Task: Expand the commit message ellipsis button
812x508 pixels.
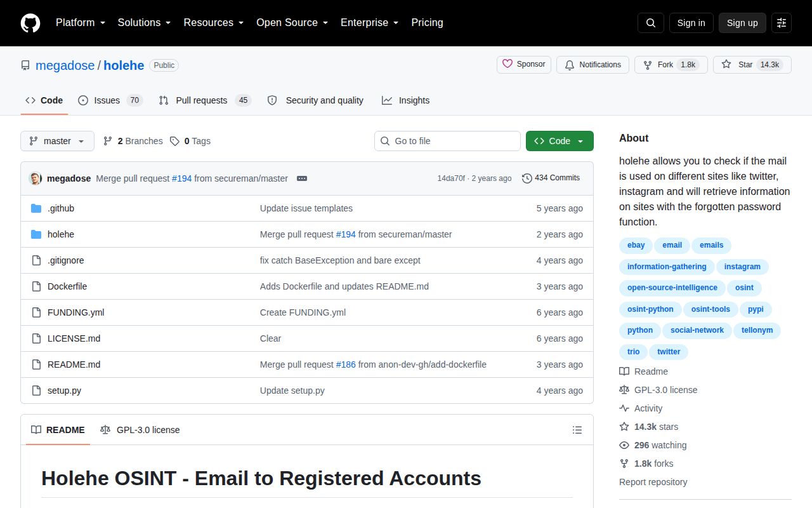Action: (302, 178)
